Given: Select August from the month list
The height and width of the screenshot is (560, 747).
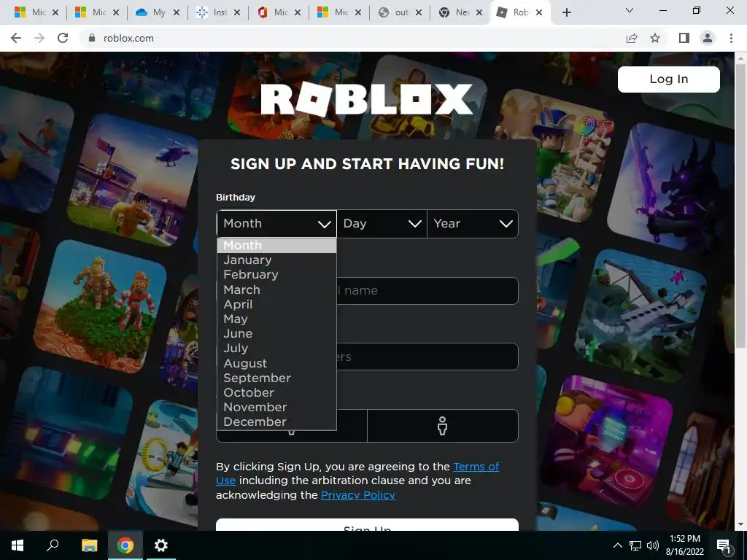Looking at the screenshot, I should (276, 363).
